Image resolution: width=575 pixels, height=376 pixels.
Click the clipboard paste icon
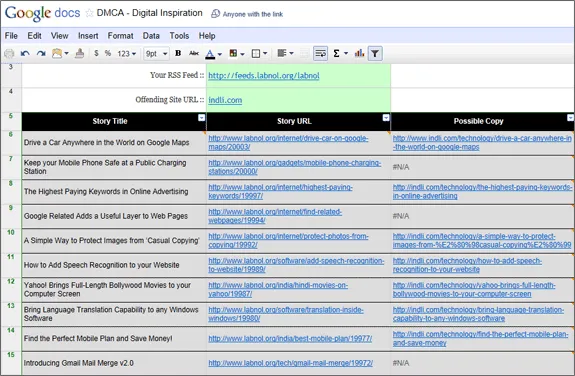(x=57, y=54)
